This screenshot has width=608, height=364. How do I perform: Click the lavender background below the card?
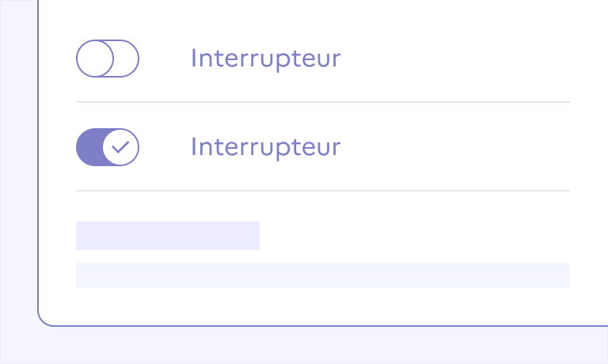[317, 345]
